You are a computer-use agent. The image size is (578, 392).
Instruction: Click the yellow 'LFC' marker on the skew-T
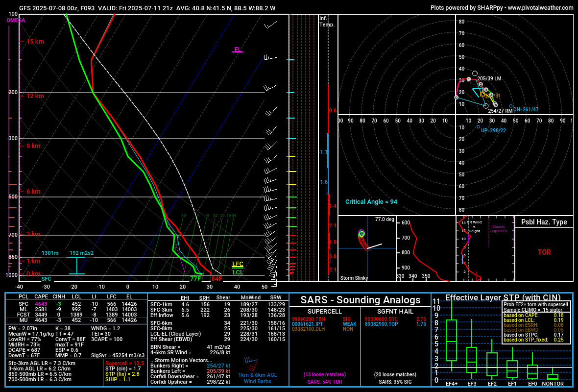(x=238, y=264)
